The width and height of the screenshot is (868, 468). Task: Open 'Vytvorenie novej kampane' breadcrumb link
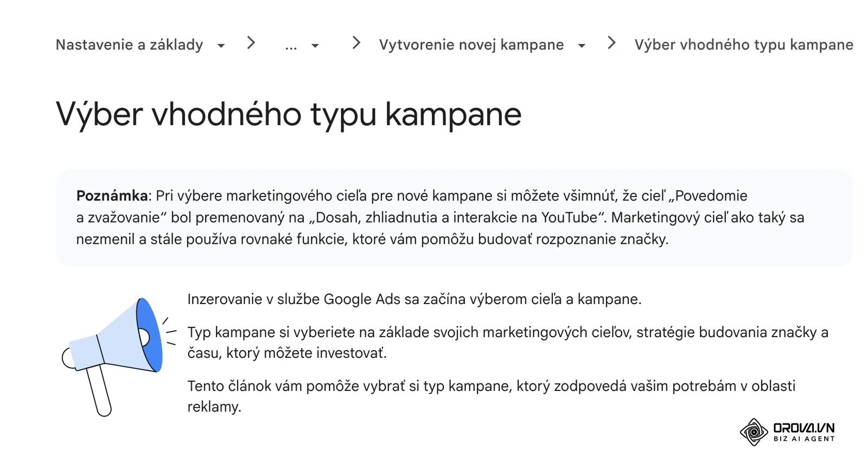point(471,45)
